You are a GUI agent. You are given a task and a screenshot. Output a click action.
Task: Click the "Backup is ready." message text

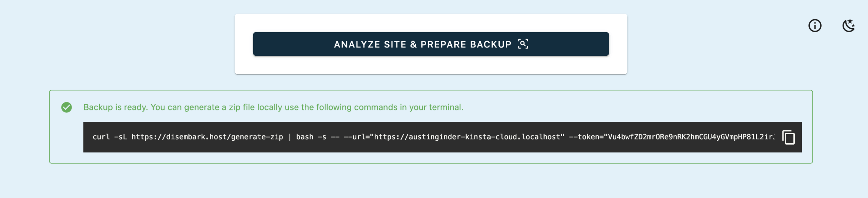[x=115, y=107]
